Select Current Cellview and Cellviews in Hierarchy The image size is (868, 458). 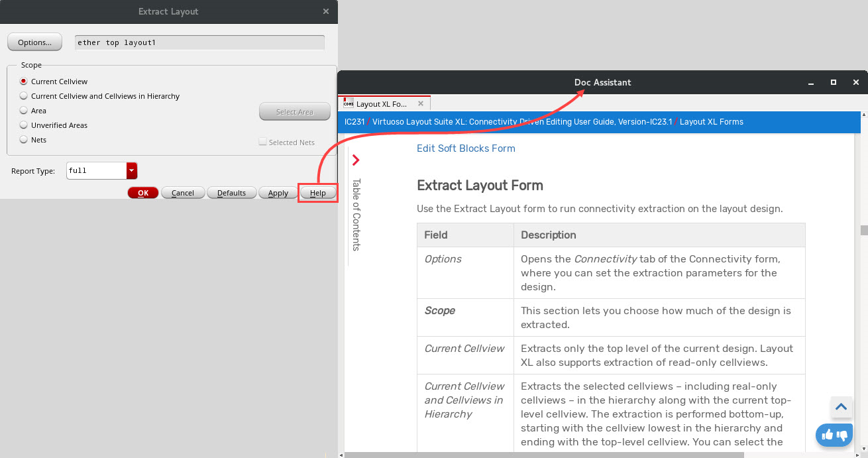click(x=99, y=96)
